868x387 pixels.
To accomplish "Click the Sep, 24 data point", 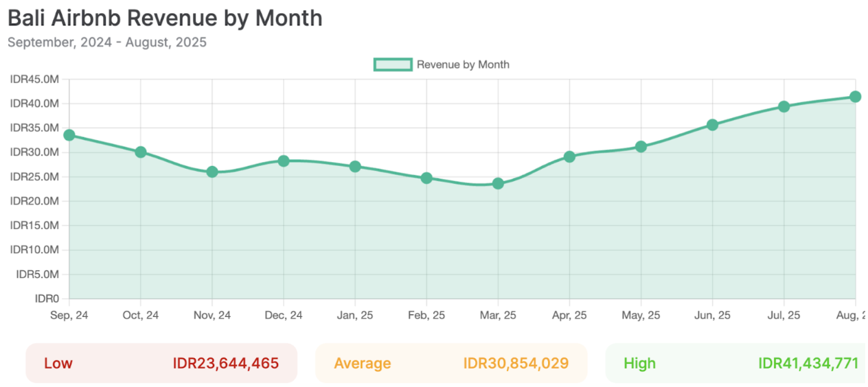I will [69, 135].
